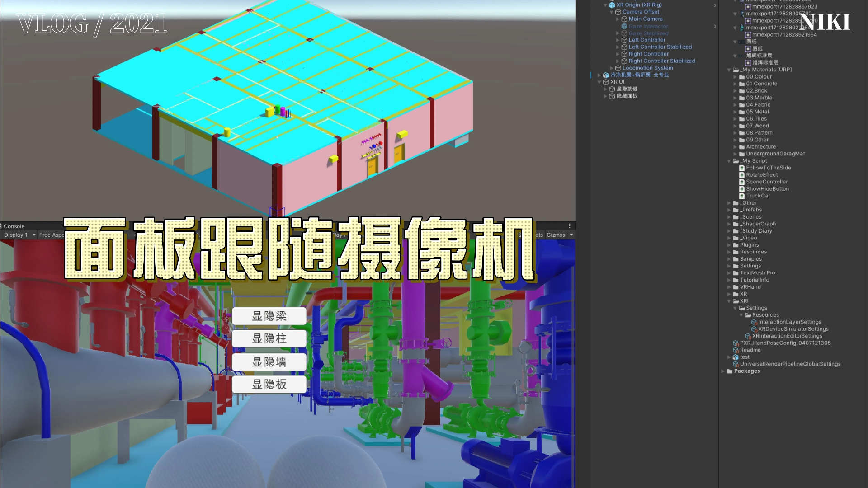The height and width of the screenshot is (488, 868).
Task: Click the 冷冻机房+锅炉房-全专业 prefab icon
Action: tap(606, 75)
